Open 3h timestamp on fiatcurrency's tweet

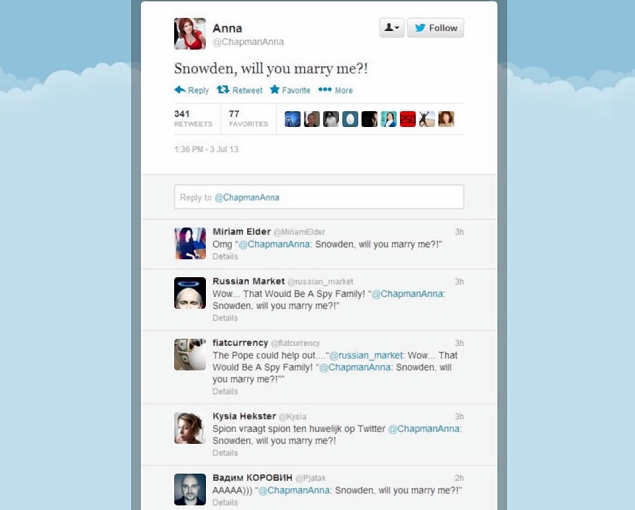[459, 343]
